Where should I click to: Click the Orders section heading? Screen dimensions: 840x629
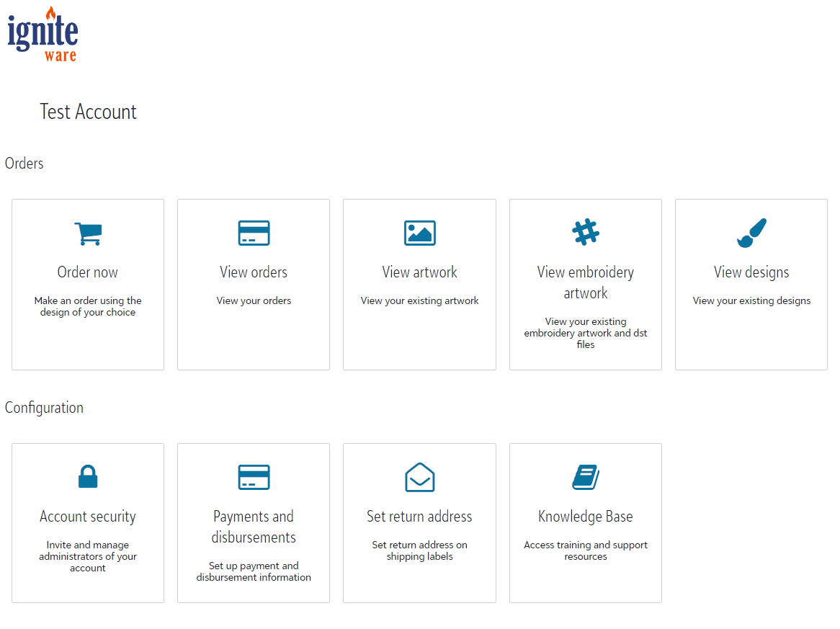[24, 164]
